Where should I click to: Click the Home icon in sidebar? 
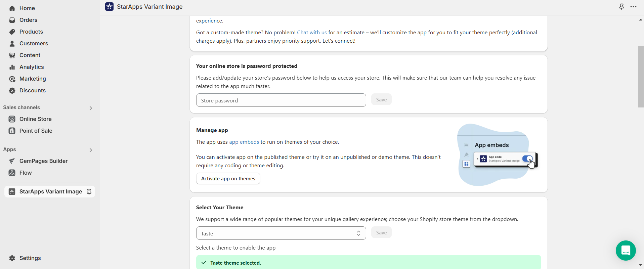12,8
